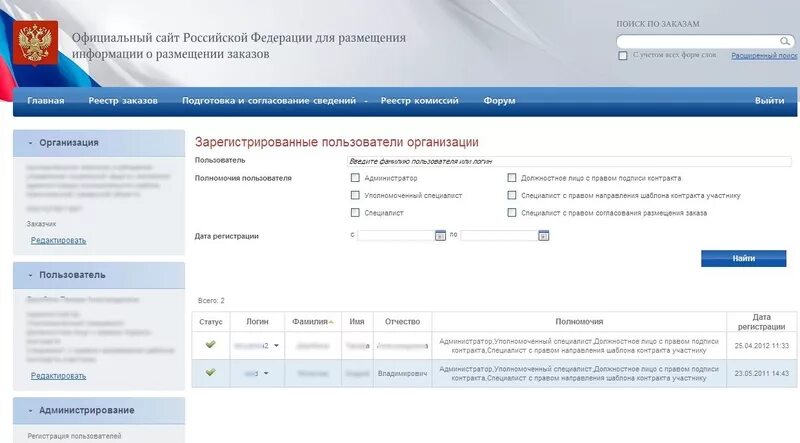Viewport: 800px width, 443px height.
Task: Open the login dropdown arrow in second row
Action: pos(266,374)
